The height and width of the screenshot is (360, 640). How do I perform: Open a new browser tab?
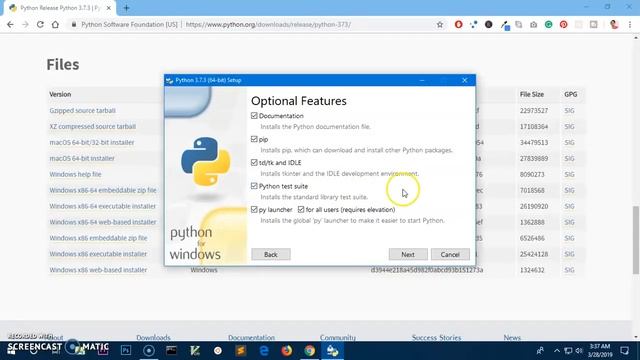126,8
